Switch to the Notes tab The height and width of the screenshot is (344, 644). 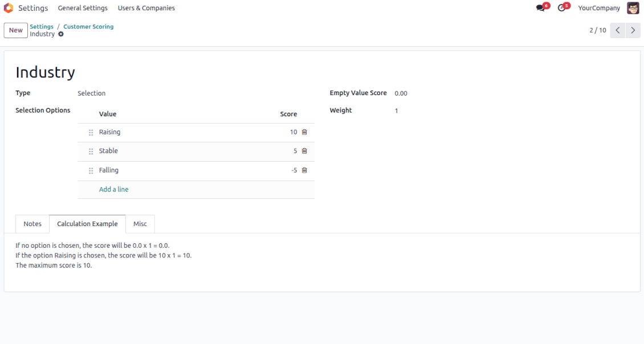pos(32,224)
